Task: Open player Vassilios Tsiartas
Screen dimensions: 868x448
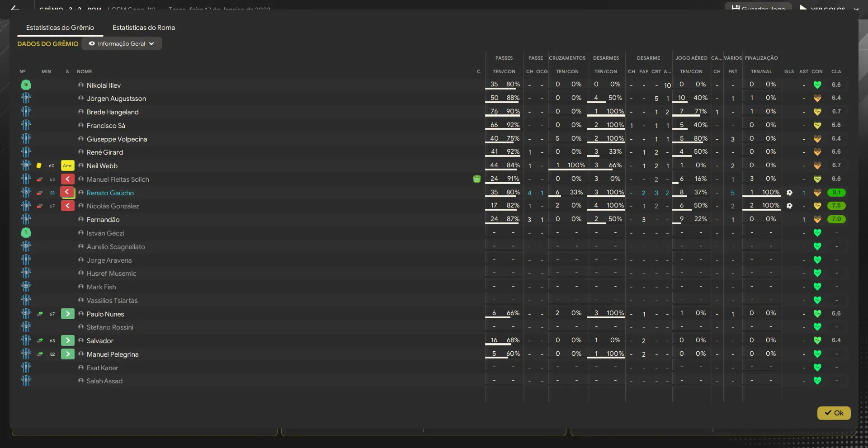Action: (112, 301)
